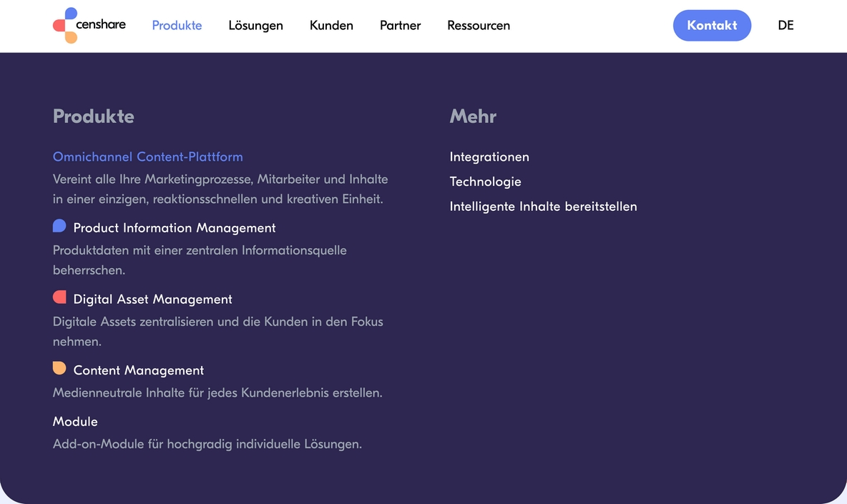The height and width of the screenshot is (504, 847).
Task: Click the 'Produktdaten mit einer zentralen' description
Action: (200, 260)
